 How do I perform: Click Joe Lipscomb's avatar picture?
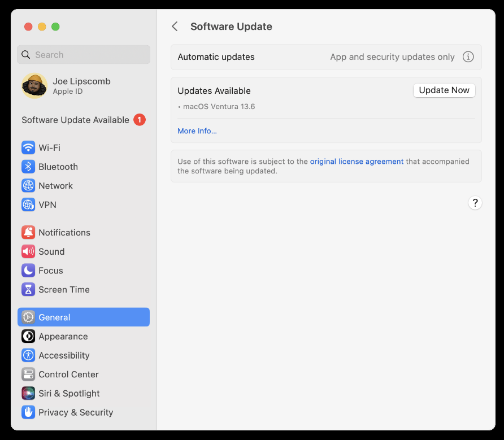pos(34,85)
